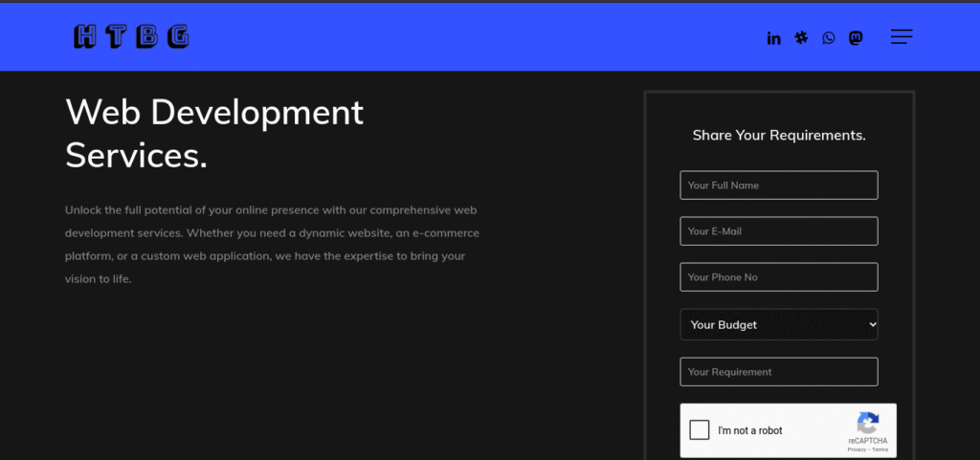
Task: Click the reCAPTCHA logo icon
Action: 867,422
